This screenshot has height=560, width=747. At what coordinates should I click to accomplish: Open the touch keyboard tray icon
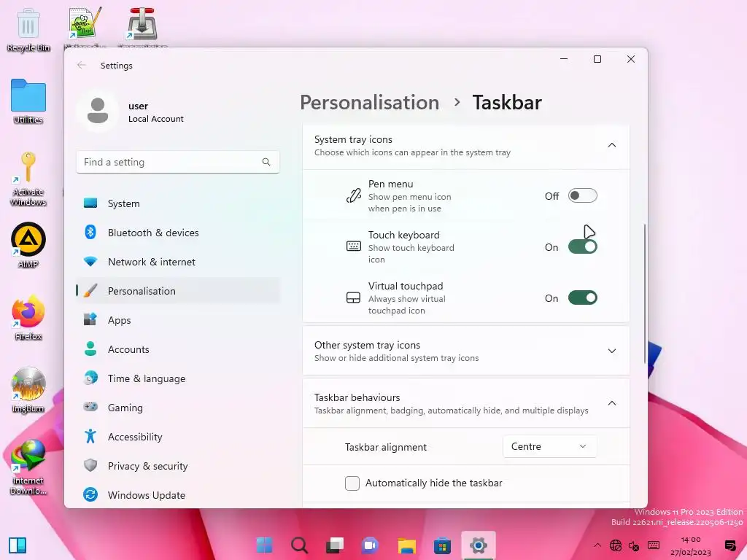tap(654, 545)
